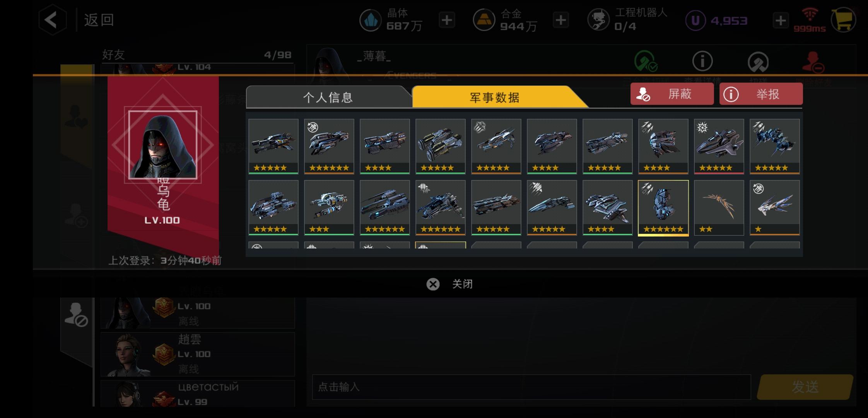
Task: Select the one-star ship thumbnail
Action: pos(774,208)
